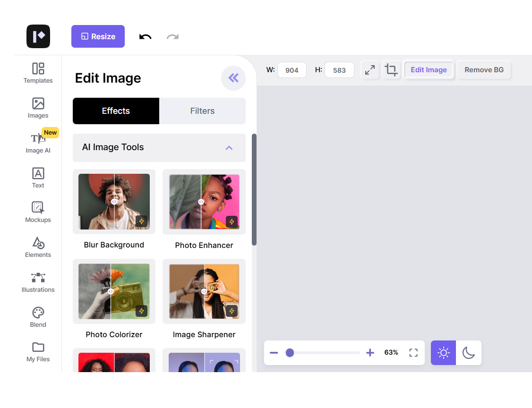Click the lightning badge on Photo Colorizer
Image resolution: width=532 pixels, height=408 pixels.
click(x=141, y=311)
